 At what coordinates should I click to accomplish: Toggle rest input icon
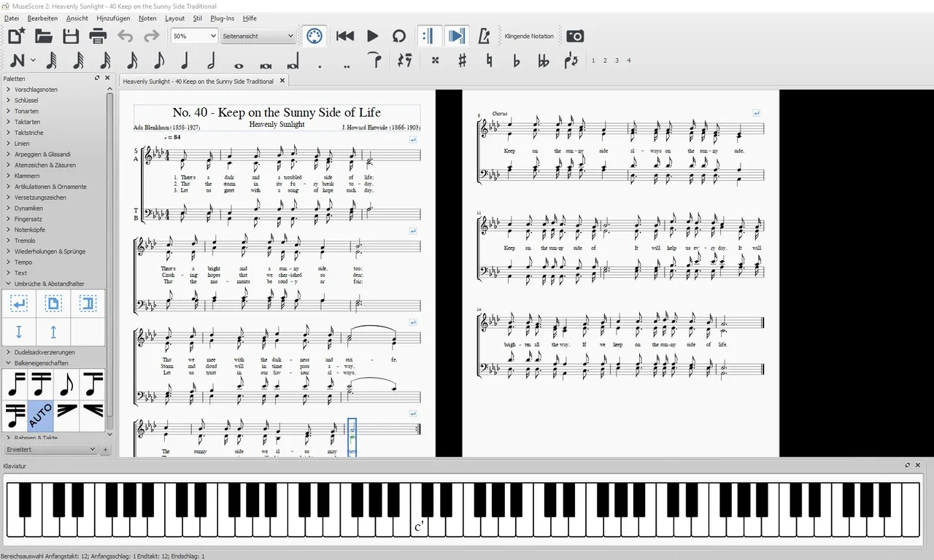[x=405, y=61]
